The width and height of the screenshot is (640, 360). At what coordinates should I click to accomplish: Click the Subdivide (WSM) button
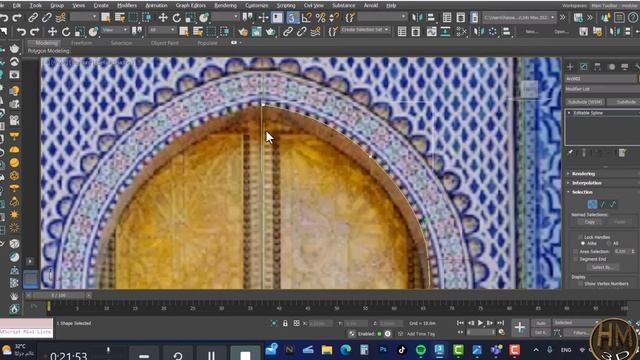click(x=585, y=102)
